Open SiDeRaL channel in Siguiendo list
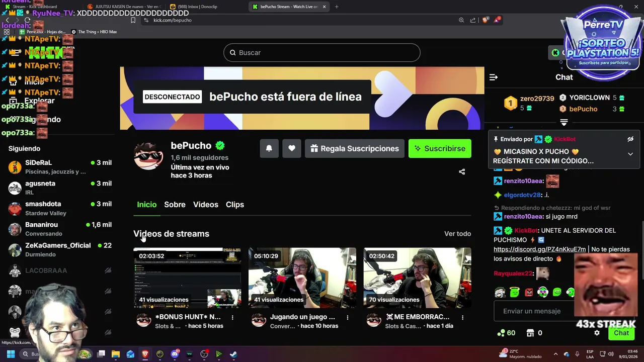This screenshot has height=362, width=644. click(x=59, y=167)
